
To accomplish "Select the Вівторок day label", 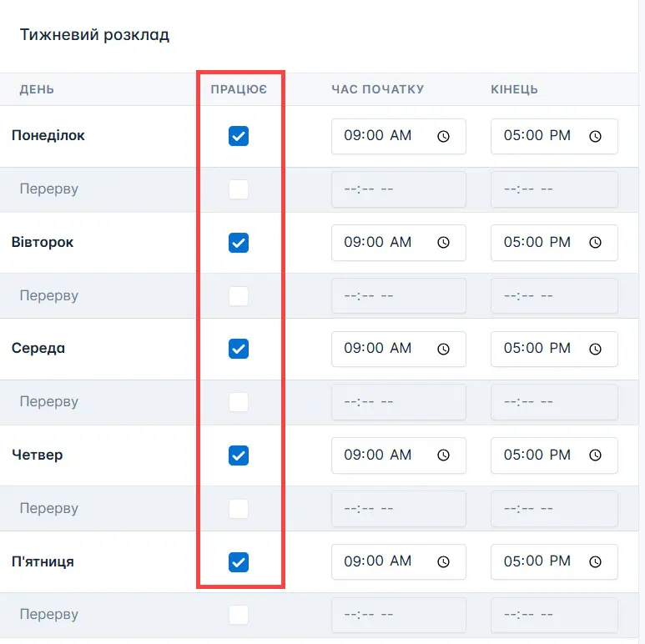I will click(43, 242).
